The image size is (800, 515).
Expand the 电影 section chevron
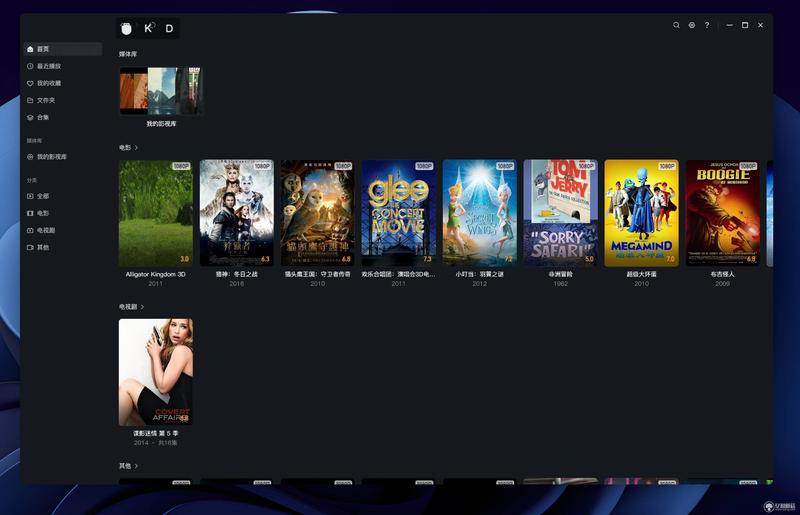pyautogui.click(x=136, y=148)
